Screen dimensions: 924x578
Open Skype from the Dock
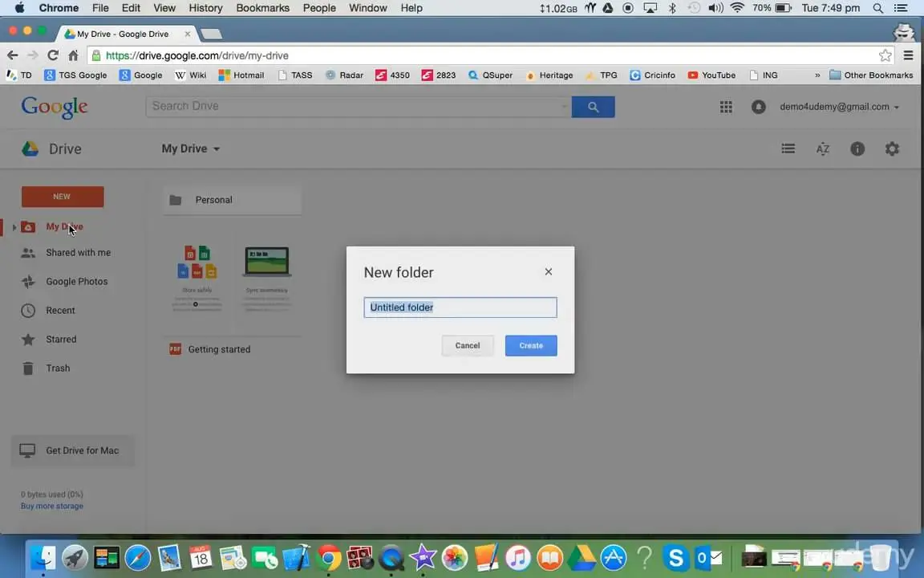(676, 557)
